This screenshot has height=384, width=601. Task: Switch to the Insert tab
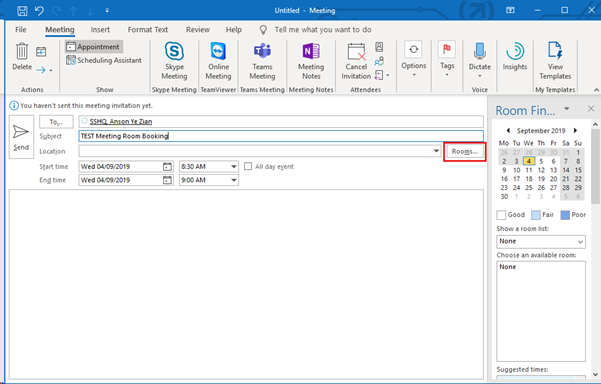pyautogui.click(x=100, y=30)
